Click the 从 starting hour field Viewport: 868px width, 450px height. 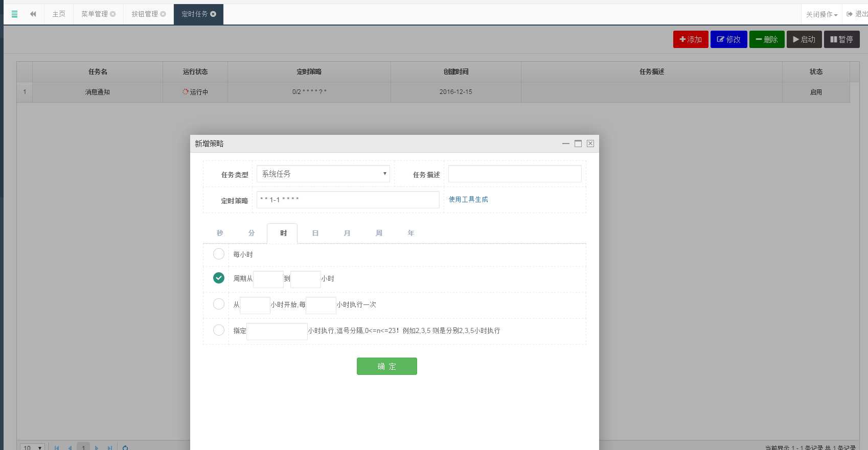click(255, 305)
